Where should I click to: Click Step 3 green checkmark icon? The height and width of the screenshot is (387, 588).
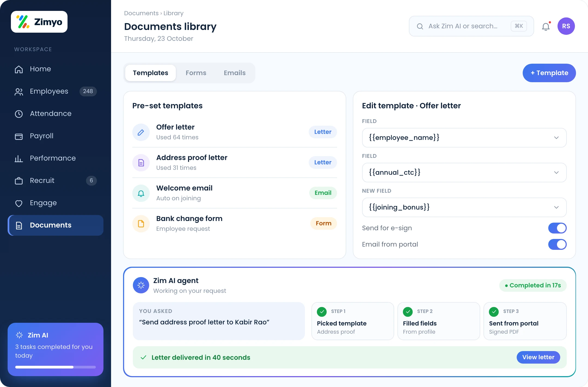point(494,312)
